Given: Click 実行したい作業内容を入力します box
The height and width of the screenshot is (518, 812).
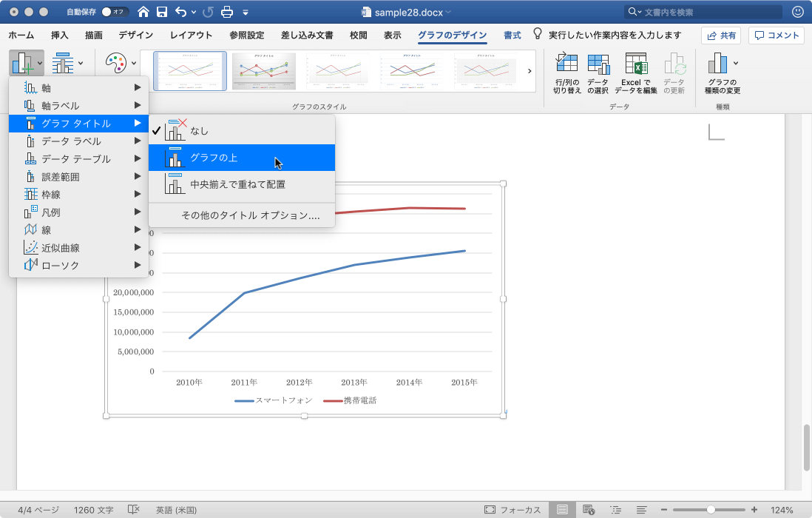Looking at the screenshot, I should (x=615, y=36).
